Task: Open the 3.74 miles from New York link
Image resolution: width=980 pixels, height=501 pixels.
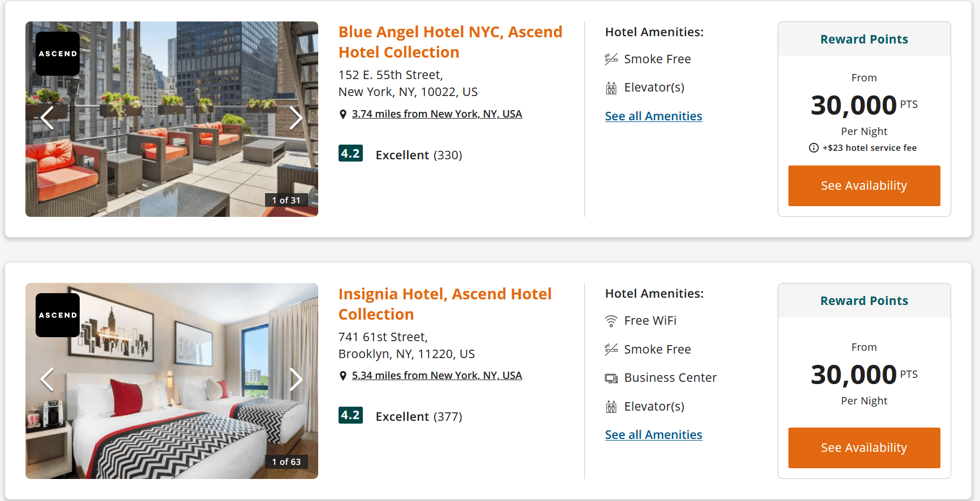Action: (x=436, y=114)
